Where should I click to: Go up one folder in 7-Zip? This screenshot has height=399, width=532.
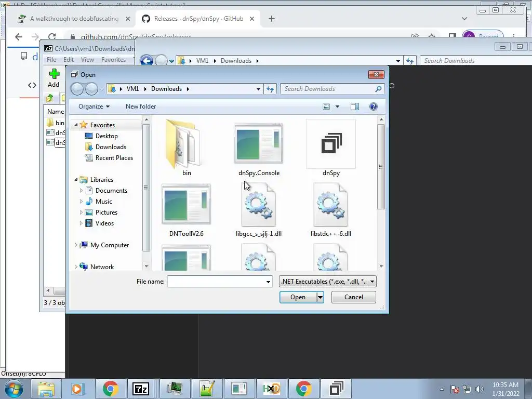pyautogui.click(x=50, y=98)
